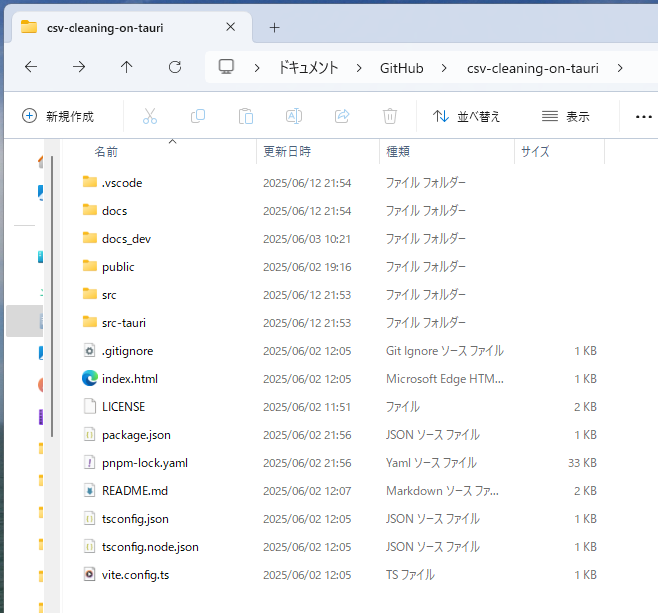Click date 2025/06/02 19:16 of public

[x=307, y=267]
